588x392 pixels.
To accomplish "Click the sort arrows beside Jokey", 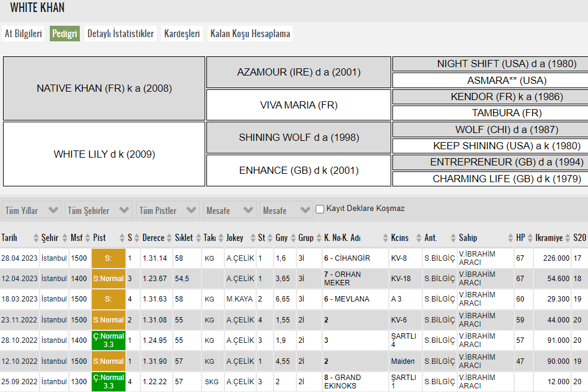I will [253, 237].
